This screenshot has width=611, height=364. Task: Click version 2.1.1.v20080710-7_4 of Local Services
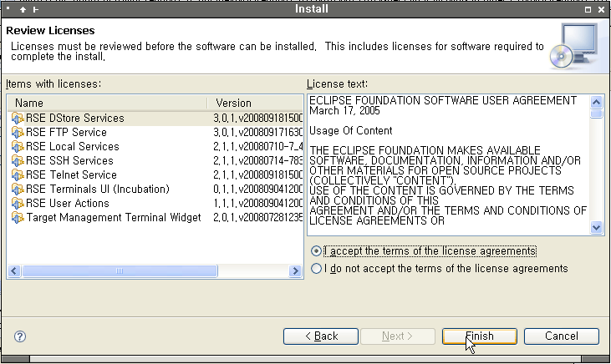[258, 146]
